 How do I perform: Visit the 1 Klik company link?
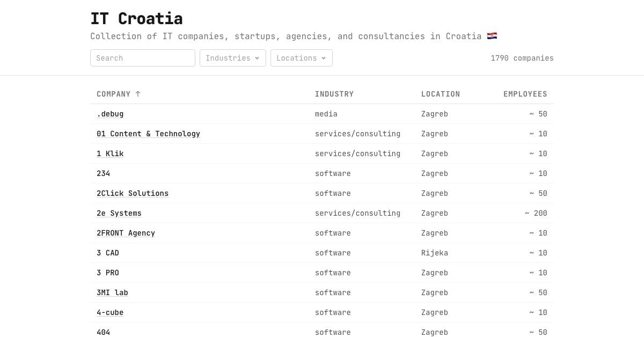pyautogui.click(x=110, y=153)
